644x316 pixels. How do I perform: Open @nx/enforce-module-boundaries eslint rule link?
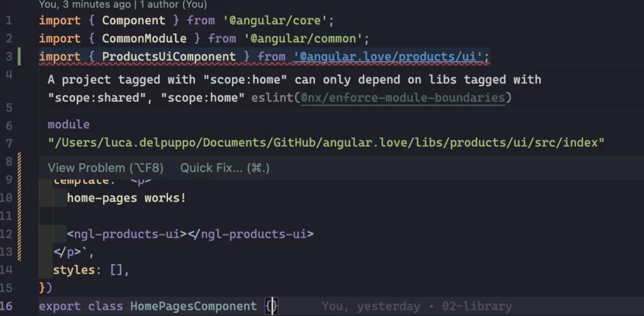(x=402, y=97)
